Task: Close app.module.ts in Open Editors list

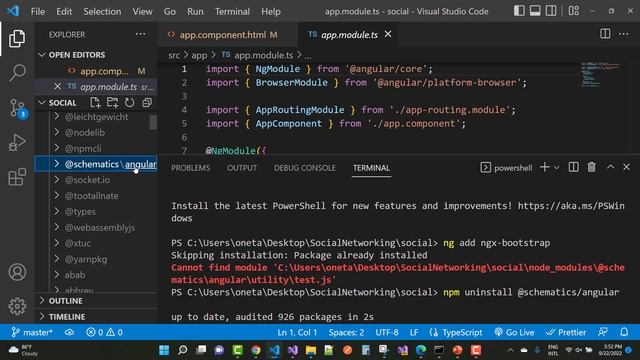Action: (58, 87)
